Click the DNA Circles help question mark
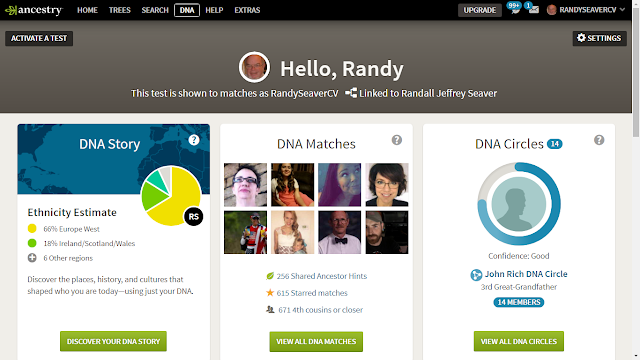Viewport: 640px width, 360px height. [x=599, y=140]
